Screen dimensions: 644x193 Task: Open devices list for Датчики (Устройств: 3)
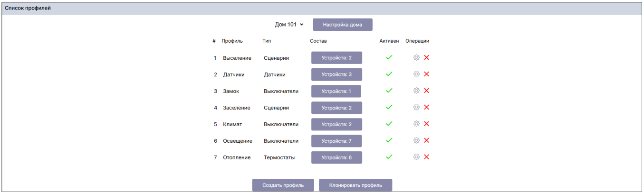pos(336,74)
